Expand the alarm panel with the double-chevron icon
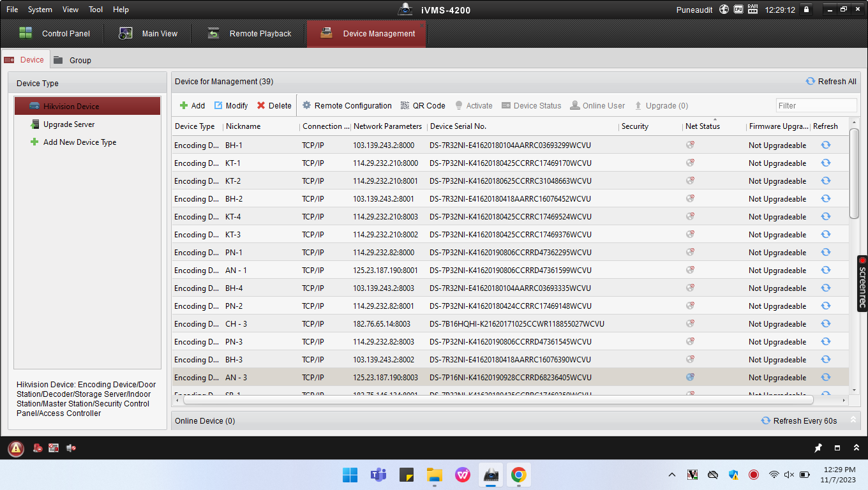Image resolution: width=868 pixels, height=490 pixels. [856, 449]
